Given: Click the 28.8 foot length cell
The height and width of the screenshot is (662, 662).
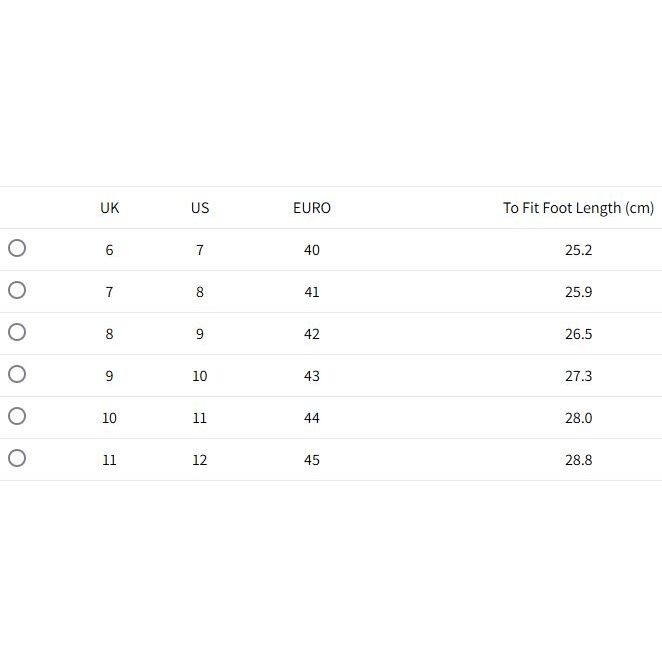Looking at the screenshot, I should pos(578,460).
